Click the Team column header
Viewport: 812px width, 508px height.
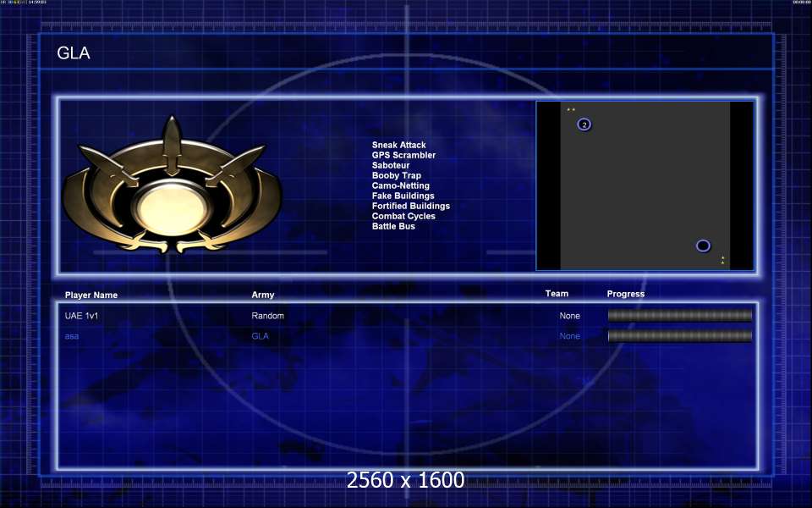pos(557,294)
